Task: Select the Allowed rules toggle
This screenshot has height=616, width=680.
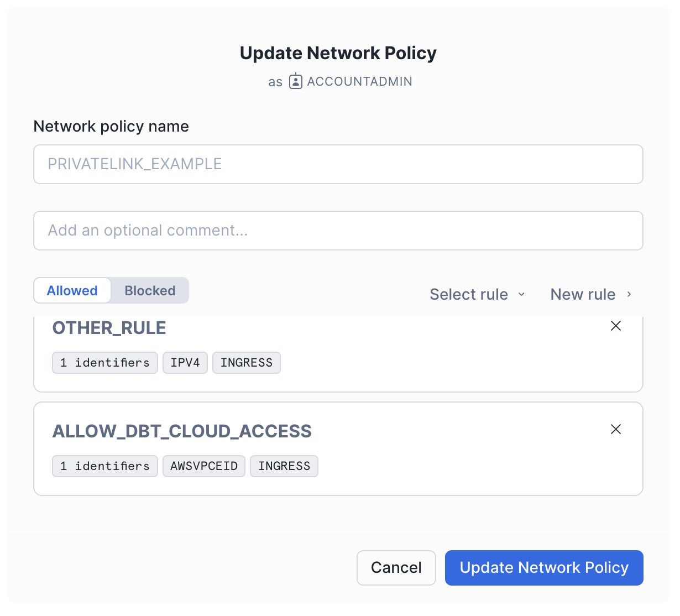Action: point(72,290)
